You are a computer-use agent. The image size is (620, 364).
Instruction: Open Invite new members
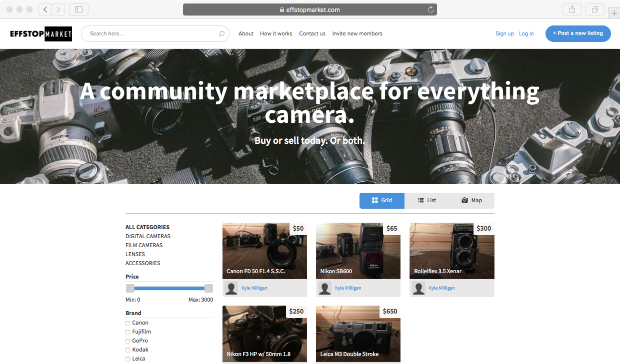pyautogui.click(x=357, y=33)
